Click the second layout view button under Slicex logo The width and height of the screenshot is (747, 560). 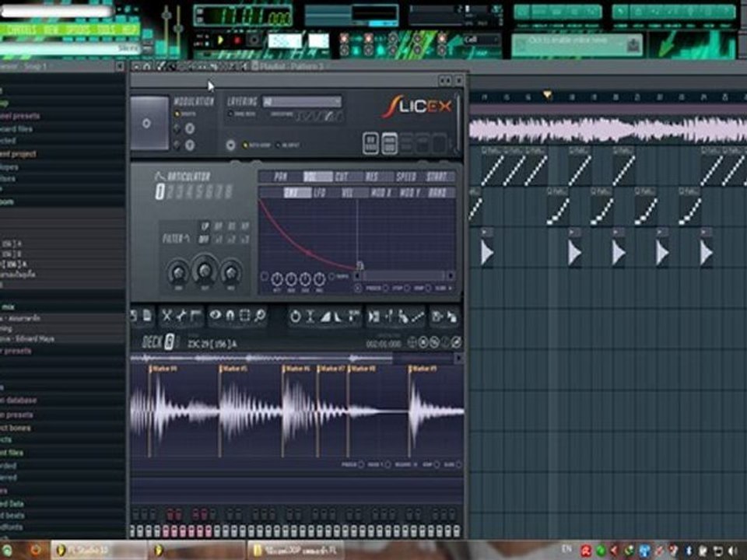389,143
